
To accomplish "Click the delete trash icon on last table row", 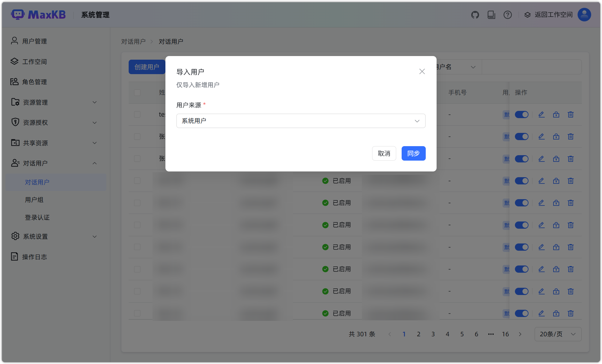I will pos(570,313).
